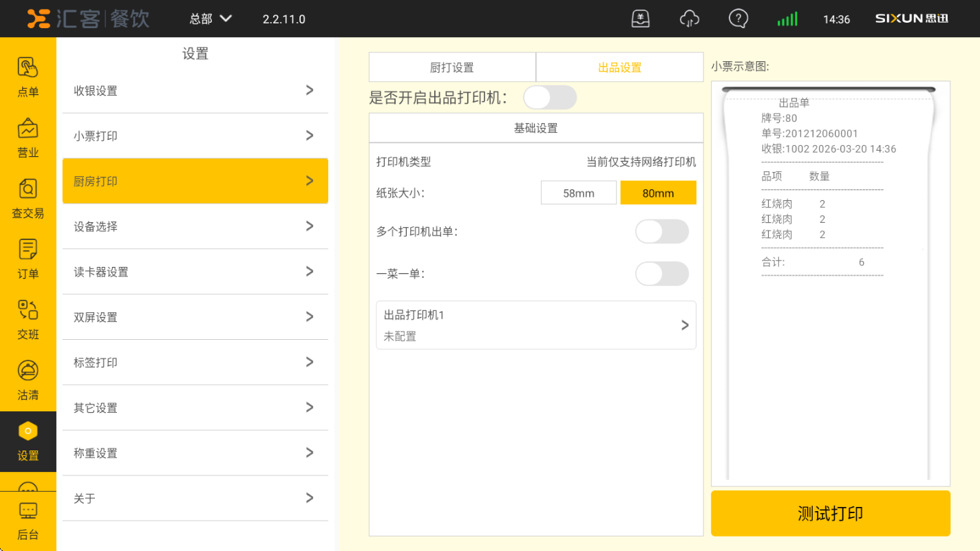Open the 总部 dropdown in top bar
Screen dimensions: 980x551
pyautogui.click(x=211, y=19)
